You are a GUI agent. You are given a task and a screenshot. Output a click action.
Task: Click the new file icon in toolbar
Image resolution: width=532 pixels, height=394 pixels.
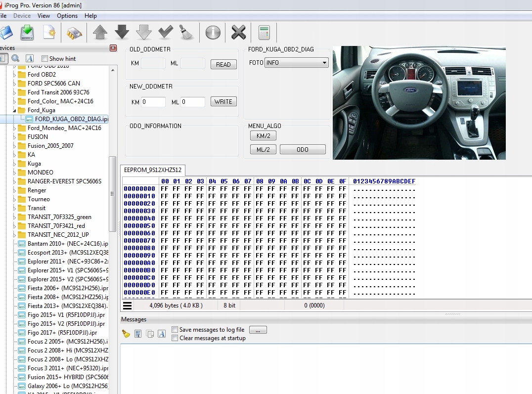[x=49, y=33]
